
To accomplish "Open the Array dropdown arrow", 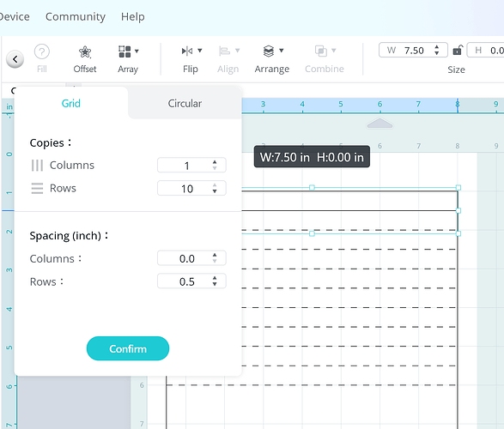I will [137, 51].
